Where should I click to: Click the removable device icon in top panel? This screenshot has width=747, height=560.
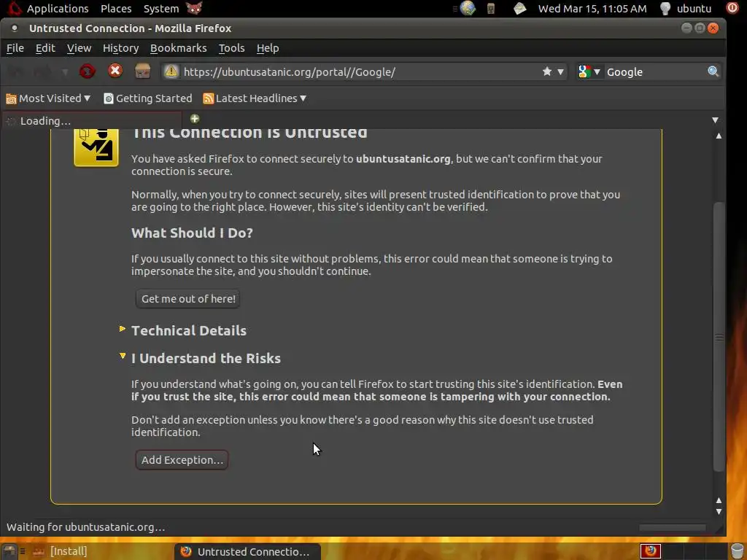[x=491, y=9]
